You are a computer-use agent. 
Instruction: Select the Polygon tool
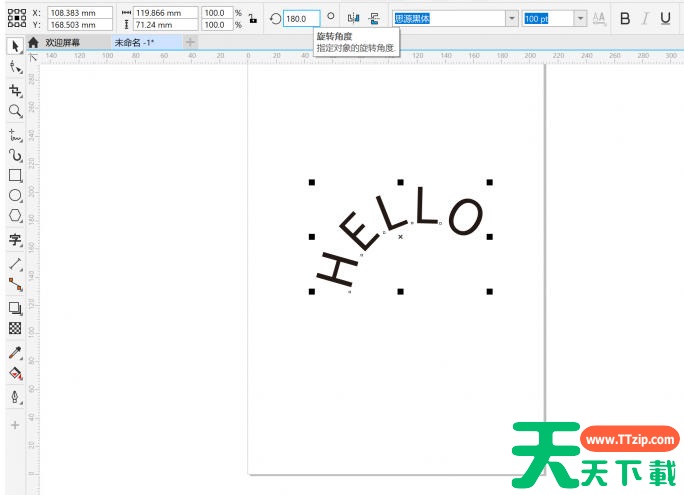(x=15, y=216)
